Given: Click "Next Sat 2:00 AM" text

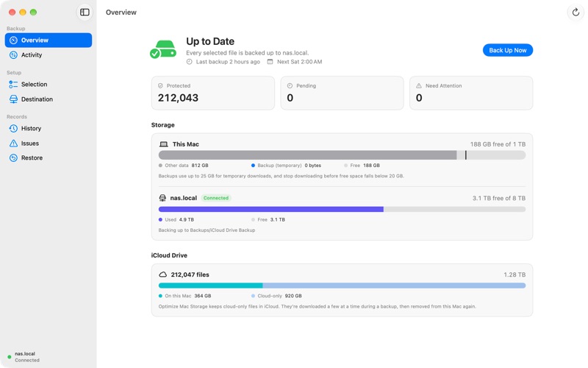Looking at the screenshot, I should click(x=299, y=62).
